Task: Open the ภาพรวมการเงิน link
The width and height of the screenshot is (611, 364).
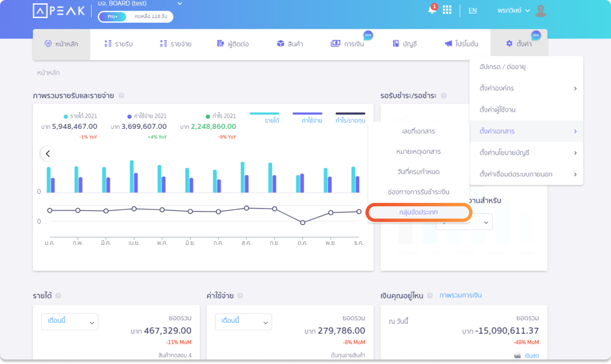Action: [x=461, y=295]
